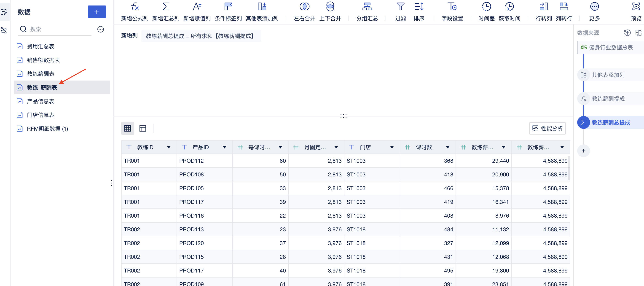Click the 新增公式列 formula icon
This screenshot has height=286, width=644.
(134, 7)
